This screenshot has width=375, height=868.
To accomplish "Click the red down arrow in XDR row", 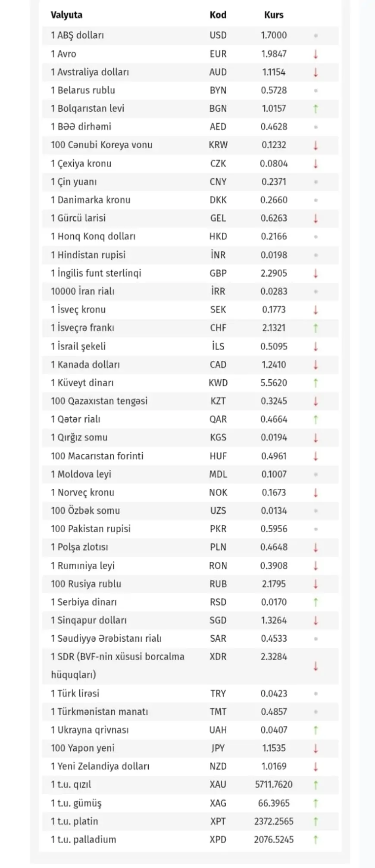I will (316, 666).
